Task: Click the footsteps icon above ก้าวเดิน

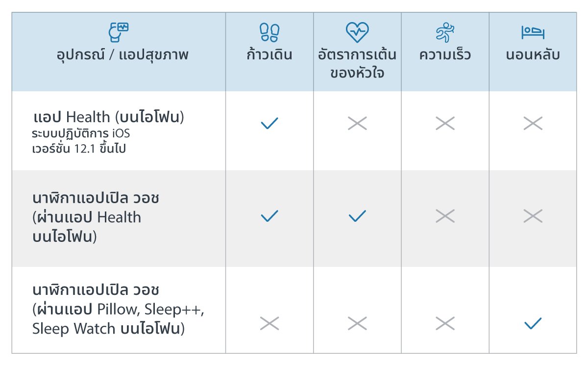Action: [269, 33]
